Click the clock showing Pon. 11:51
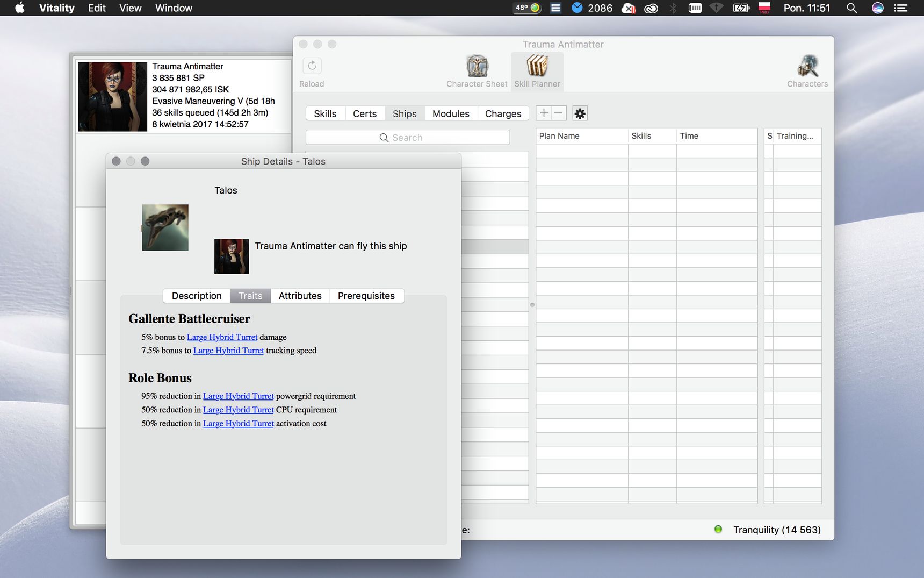Screen dimensions: 924x578 (x=806, y=8)
